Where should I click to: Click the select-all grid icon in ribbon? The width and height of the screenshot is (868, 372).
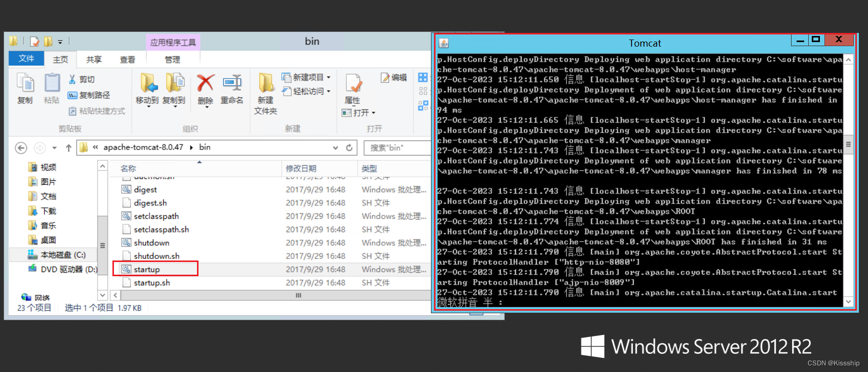[x=423, y=78]
